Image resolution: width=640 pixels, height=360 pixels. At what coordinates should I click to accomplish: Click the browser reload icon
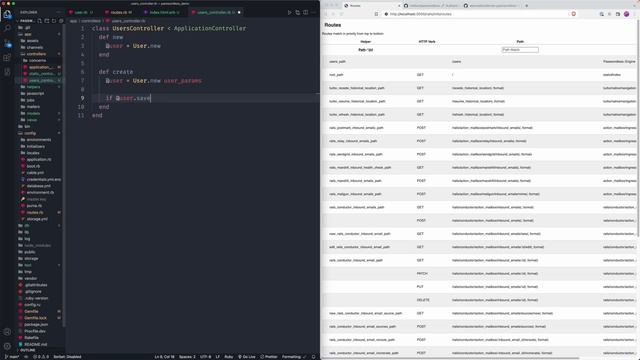(342, 14)
